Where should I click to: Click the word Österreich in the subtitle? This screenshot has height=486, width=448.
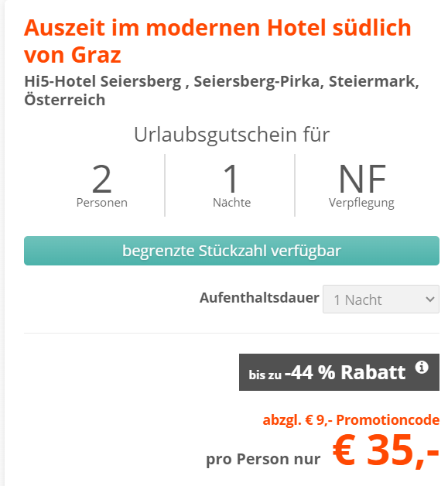[65, 100]
